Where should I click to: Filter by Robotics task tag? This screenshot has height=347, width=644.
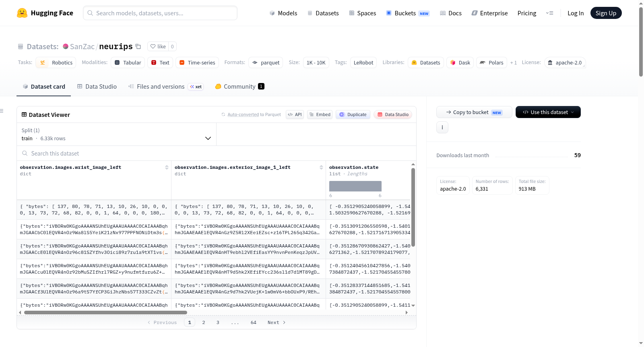(x=56, y=62)
